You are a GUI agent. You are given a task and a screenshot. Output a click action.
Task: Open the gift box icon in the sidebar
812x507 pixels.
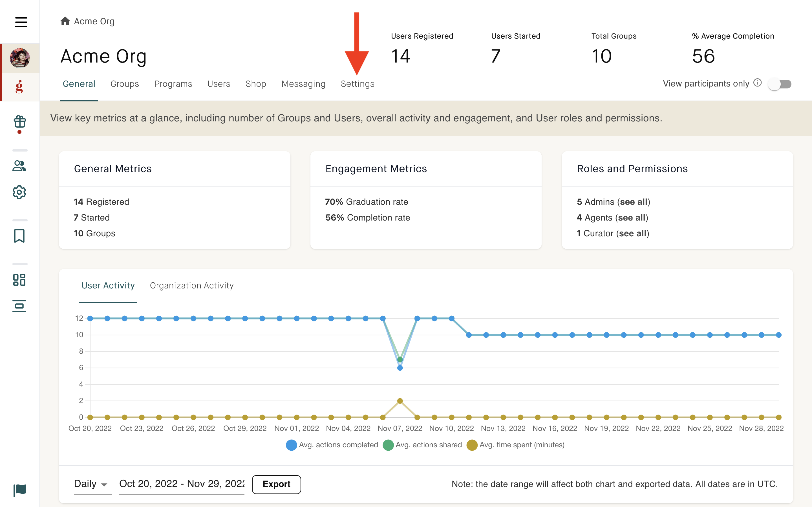(20, 122)
